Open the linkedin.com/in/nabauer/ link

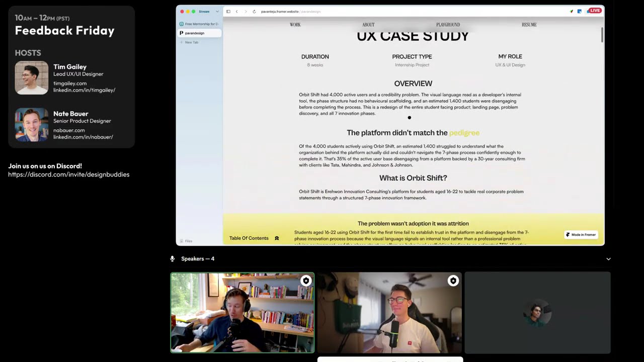click(x=83, y=137)
